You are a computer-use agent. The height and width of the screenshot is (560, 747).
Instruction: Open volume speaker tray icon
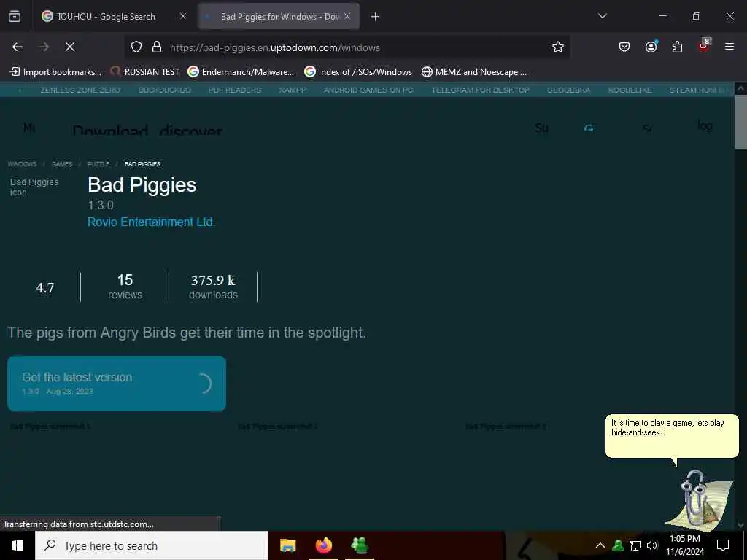click(652, 545)
